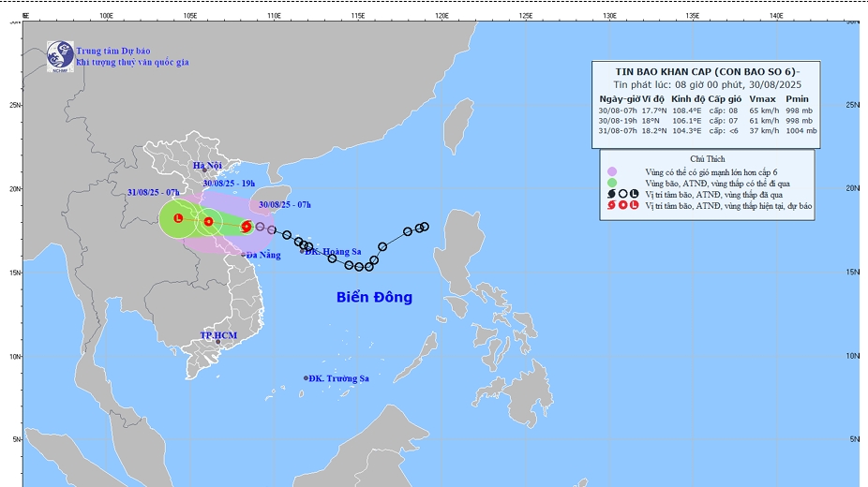Image resolution: width=868 pixels, height=487 pixels.
Task: Click the TP.HCM city dot
Action: pos(218,342)
